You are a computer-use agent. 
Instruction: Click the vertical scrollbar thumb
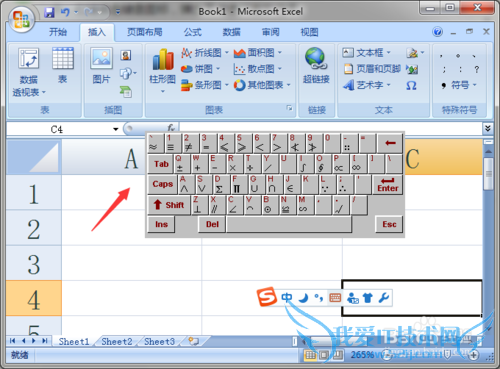(x=488, y=174)
